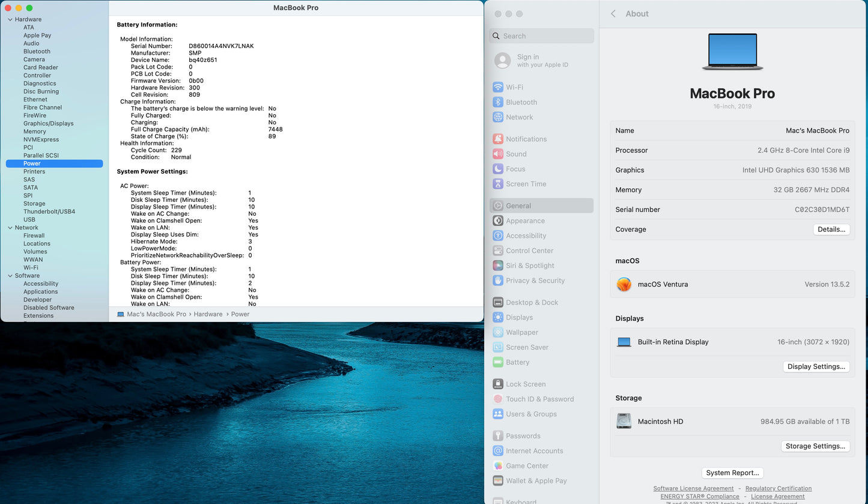The height and width of the screenshot is (504, 868).
Task: Select Bluetooth in System Information sidebar
Action: point(37,52)
